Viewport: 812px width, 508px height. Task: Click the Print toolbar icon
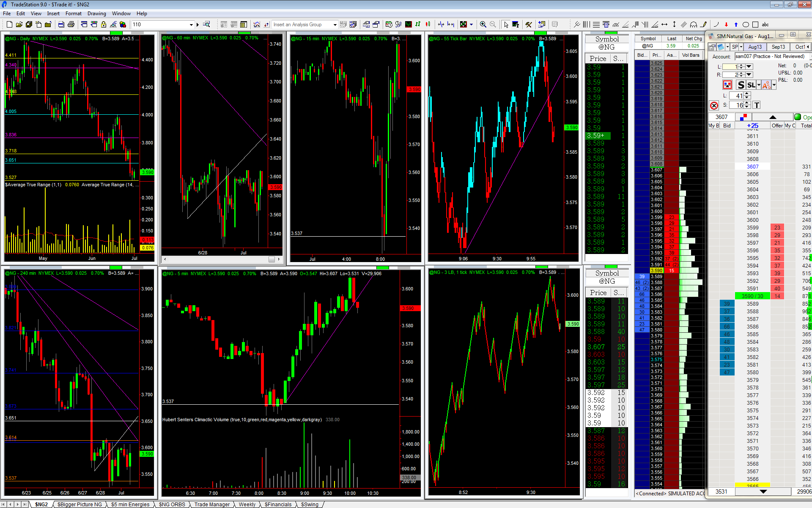[x=71, y=25]
